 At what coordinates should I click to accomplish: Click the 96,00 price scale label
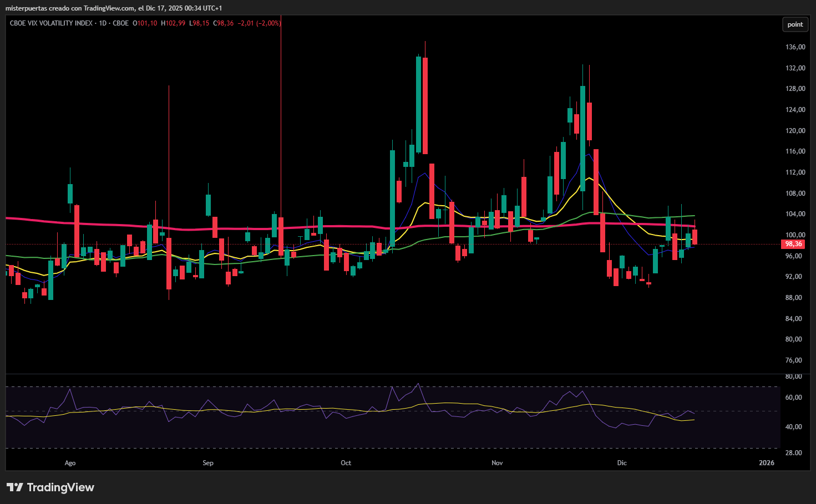tap(795, 256)
